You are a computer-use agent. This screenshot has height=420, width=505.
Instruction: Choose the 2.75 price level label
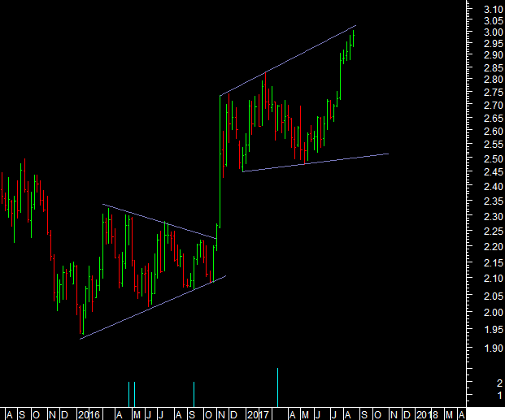click(x=494, y=93)
